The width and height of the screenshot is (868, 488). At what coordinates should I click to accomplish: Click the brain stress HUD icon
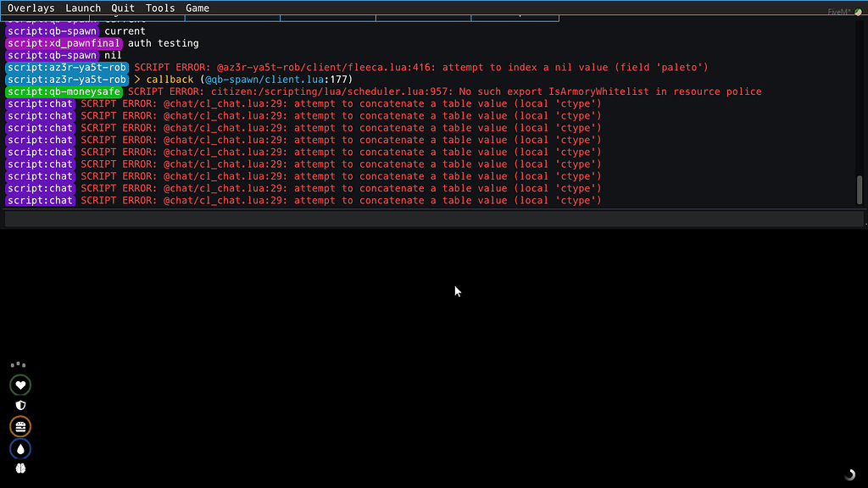tap(19, 467)
